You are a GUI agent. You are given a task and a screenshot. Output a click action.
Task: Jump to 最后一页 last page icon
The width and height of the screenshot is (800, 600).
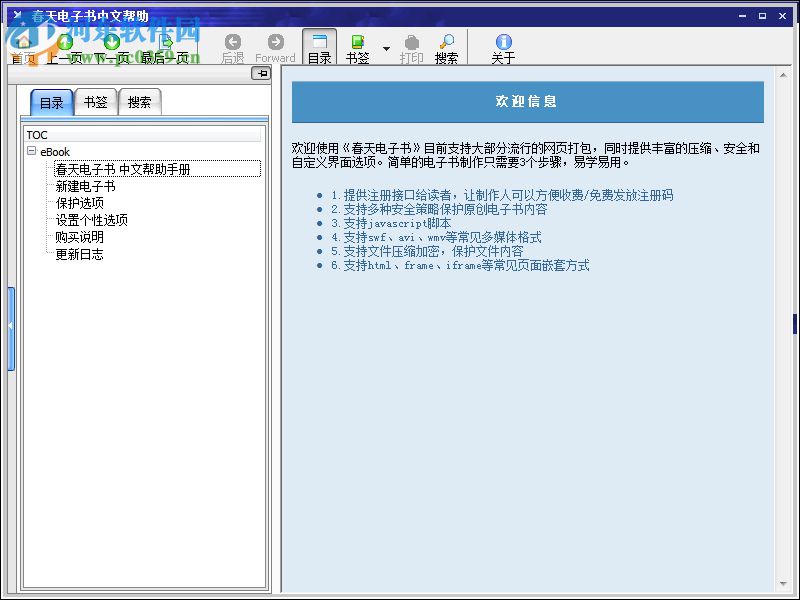(x=166, y=42)
